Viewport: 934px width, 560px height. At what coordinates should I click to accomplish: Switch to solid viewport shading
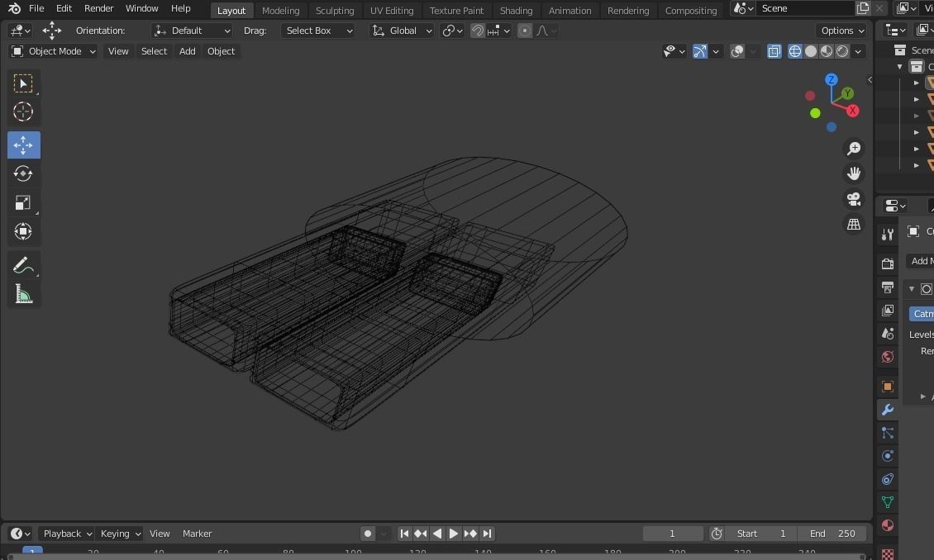coord(811,51)
